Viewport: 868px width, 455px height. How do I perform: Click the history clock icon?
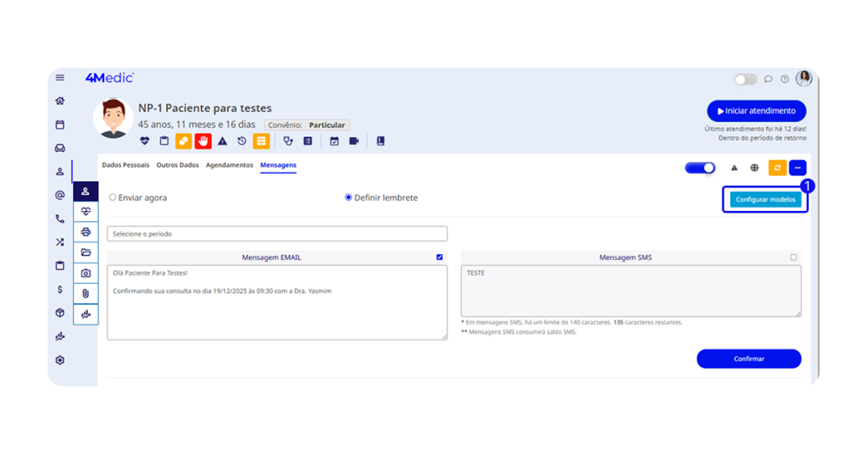[x=242, y=141]
